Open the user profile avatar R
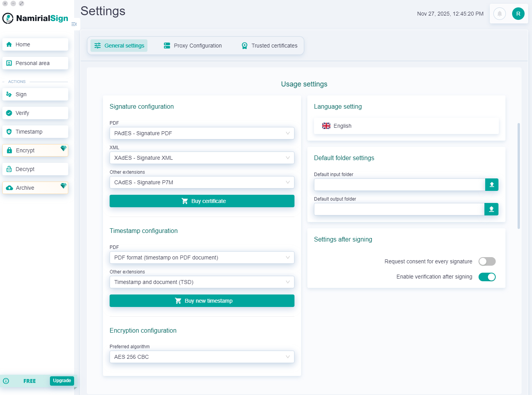 [x=518, y=14]
